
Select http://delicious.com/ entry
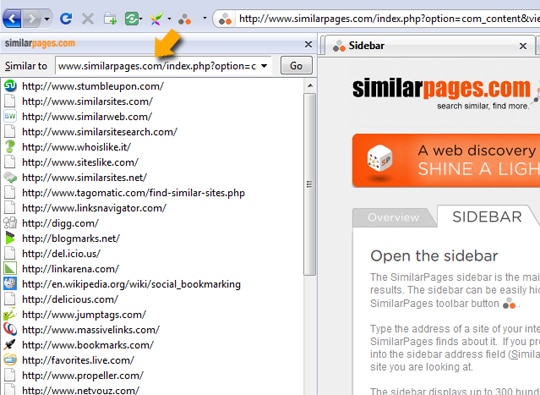pos(70,299)
